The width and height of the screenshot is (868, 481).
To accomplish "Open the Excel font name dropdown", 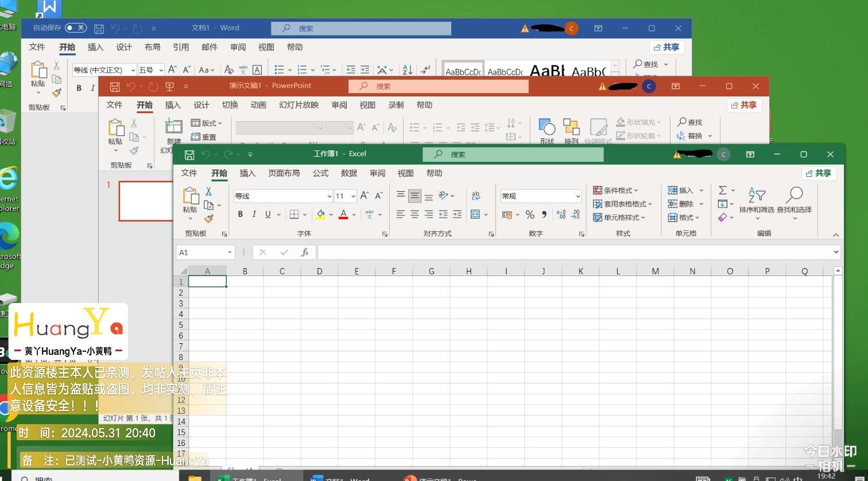I will tap(329, 196).
